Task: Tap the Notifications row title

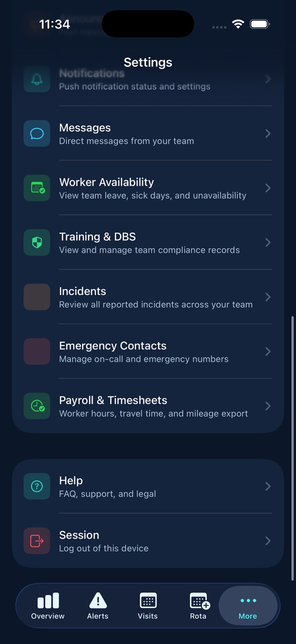Action: point(92,73)
